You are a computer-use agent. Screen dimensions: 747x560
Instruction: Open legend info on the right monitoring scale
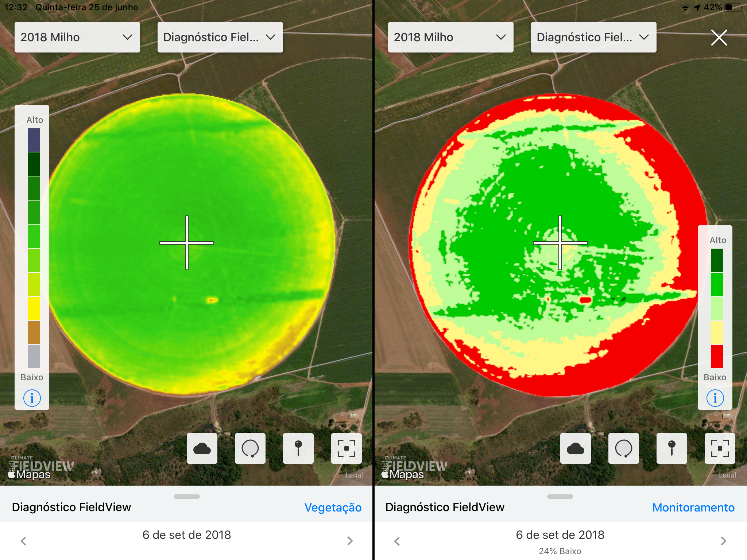click(715, 398)
